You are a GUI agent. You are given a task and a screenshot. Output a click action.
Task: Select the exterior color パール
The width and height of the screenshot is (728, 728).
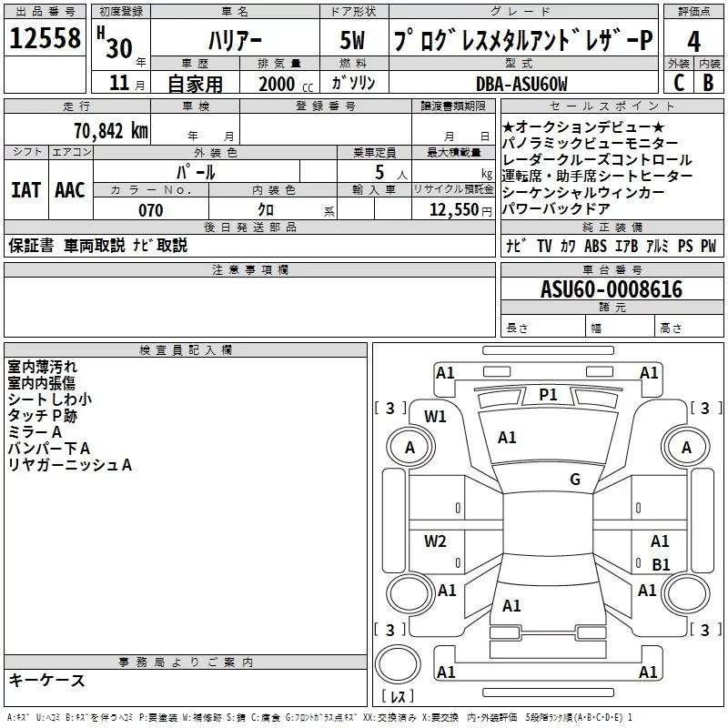point(196,172)
